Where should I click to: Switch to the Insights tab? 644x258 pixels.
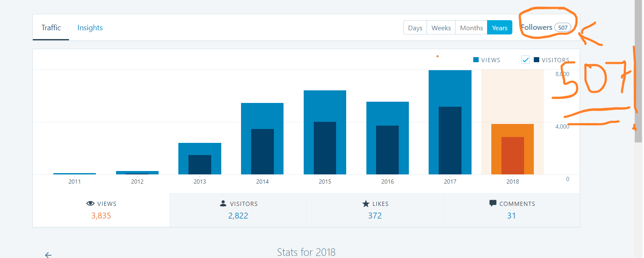pyautogui.click(x=90, y=27)
